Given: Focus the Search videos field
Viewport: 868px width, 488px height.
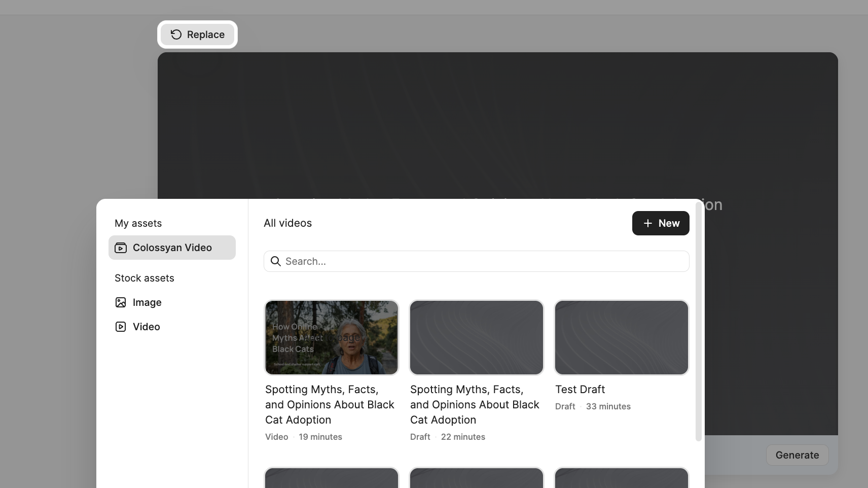Looking at the screenshot, I should 477,261.
